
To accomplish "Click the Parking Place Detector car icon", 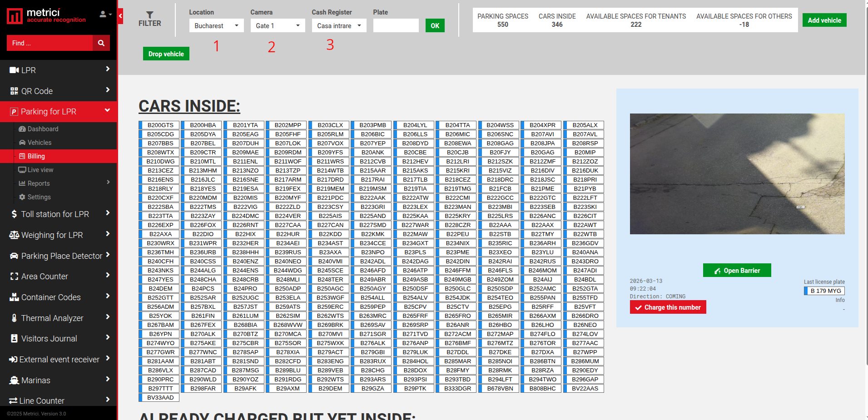I will pyautogui.click(x=14, y=256).
